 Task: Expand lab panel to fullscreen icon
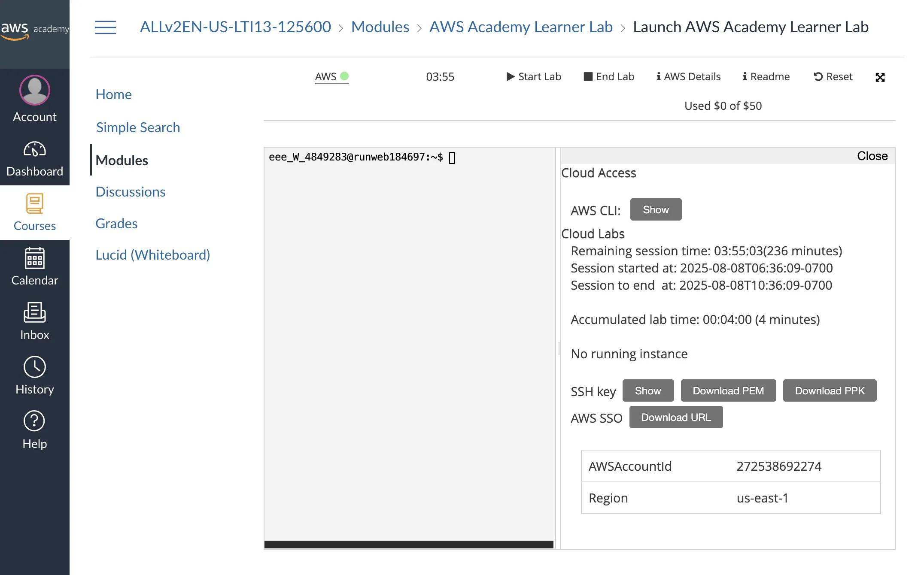click(880, 77)
